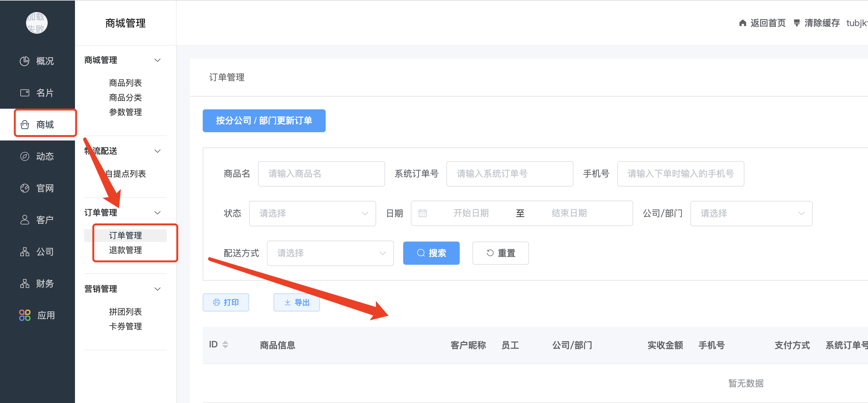Viewport: 868px width, 403px height.
Task: Open the 配送方式 select dropdown
Action: 330,253
